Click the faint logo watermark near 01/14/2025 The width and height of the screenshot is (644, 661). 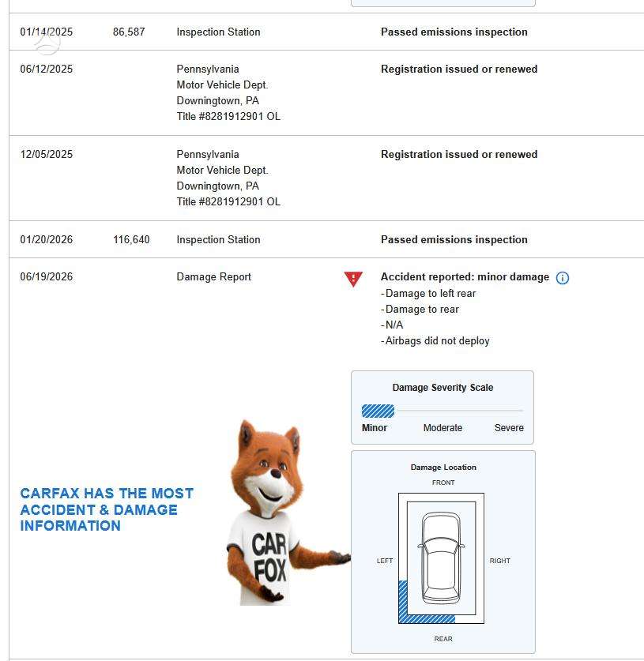47,41
